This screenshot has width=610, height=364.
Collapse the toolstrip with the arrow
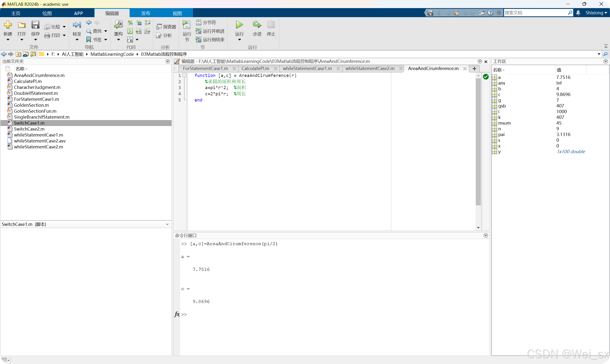tap(606, 46)
